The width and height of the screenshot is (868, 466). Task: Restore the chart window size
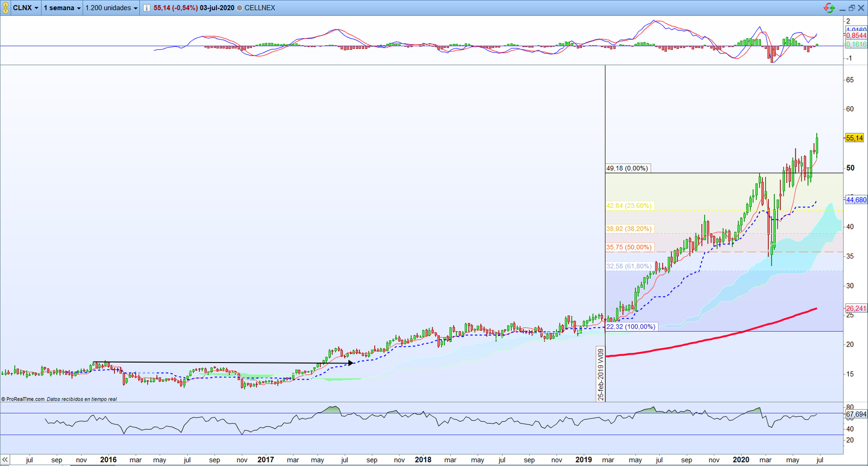[851, 8]
